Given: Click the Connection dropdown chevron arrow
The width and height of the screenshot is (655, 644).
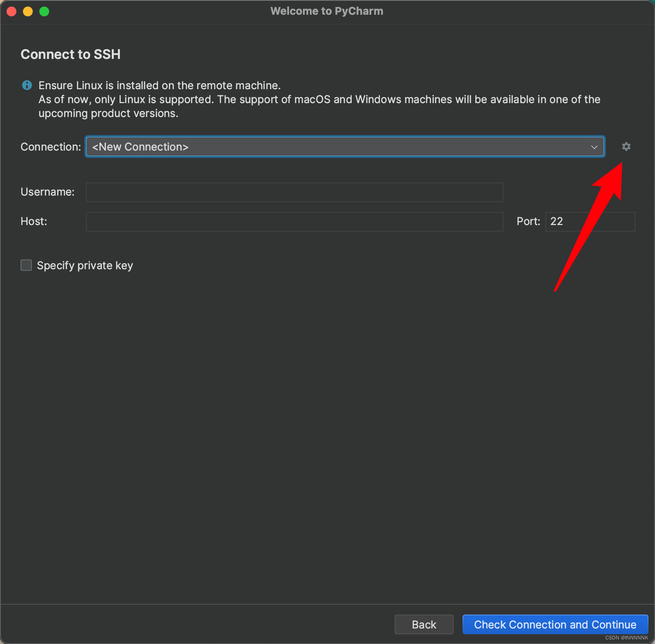Looking at the screenshot, I should 594,147.
